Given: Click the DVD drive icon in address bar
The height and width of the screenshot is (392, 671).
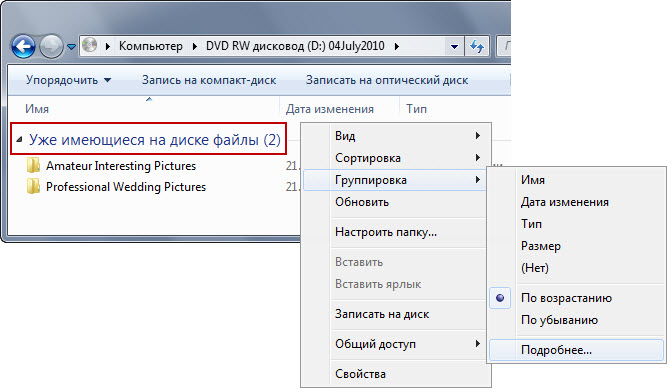Looking at the screenshot, I should (89, 45).
